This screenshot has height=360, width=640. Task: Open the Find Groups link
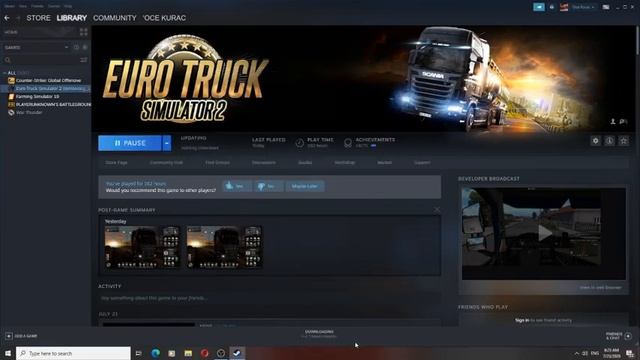[x=217, y=162]
